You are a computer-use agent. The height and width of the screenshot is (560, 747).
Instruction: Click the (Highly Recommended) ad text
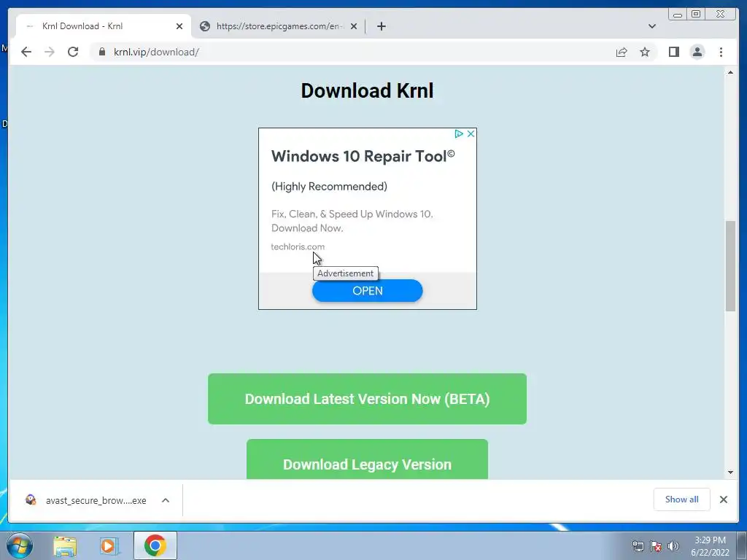coord(329,186)
